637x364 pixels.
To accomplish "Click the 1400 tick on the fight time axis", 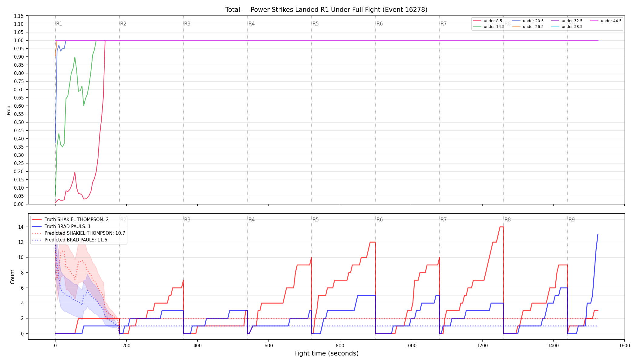I will [553, 346].
